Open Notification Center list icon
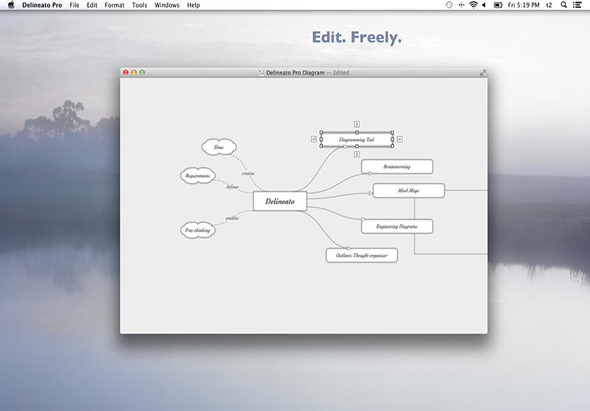590x411 pixels. (577, 5)
